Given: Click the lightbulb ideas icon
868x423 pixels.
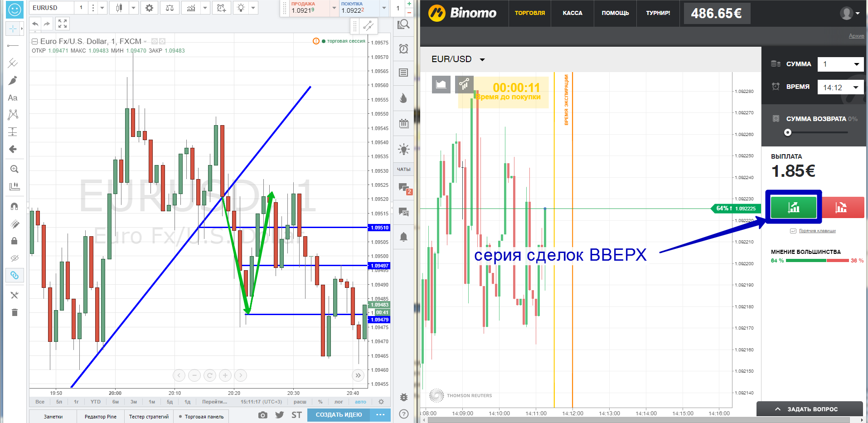Looking at the screenshot, I should 241,8.
